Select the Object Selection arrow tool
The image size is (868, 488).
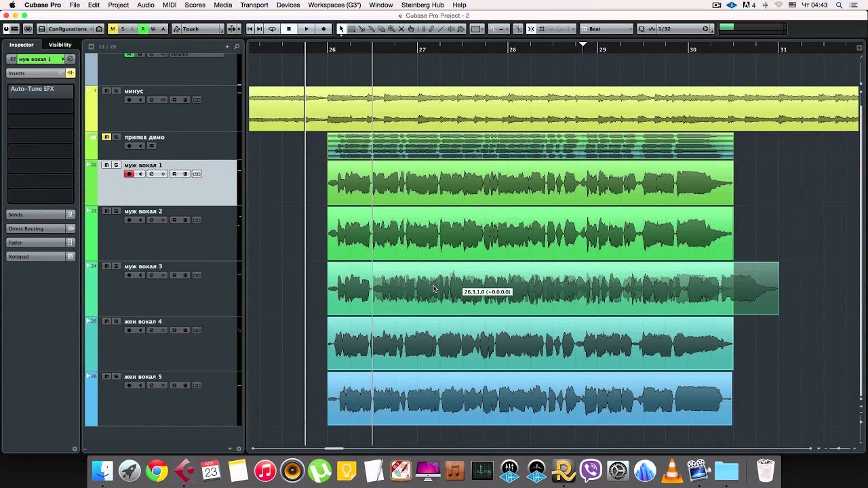pos(341,28)
